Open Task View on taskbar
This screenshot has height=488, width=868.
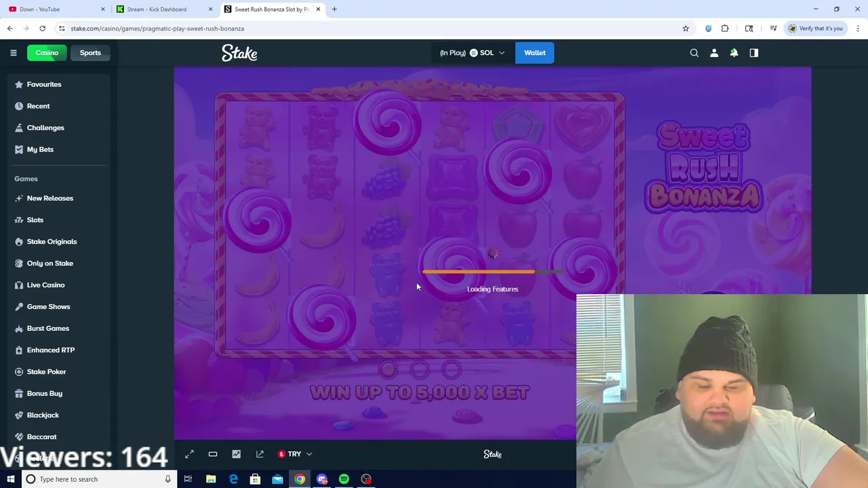pos(188,479)
